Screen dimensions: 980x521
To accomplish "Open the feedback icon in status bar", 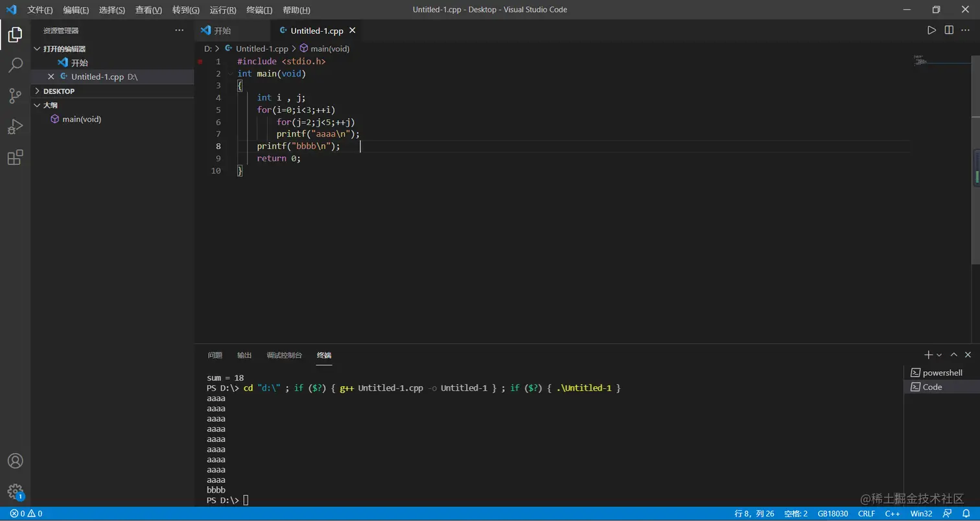I will (x=948, y=514).
